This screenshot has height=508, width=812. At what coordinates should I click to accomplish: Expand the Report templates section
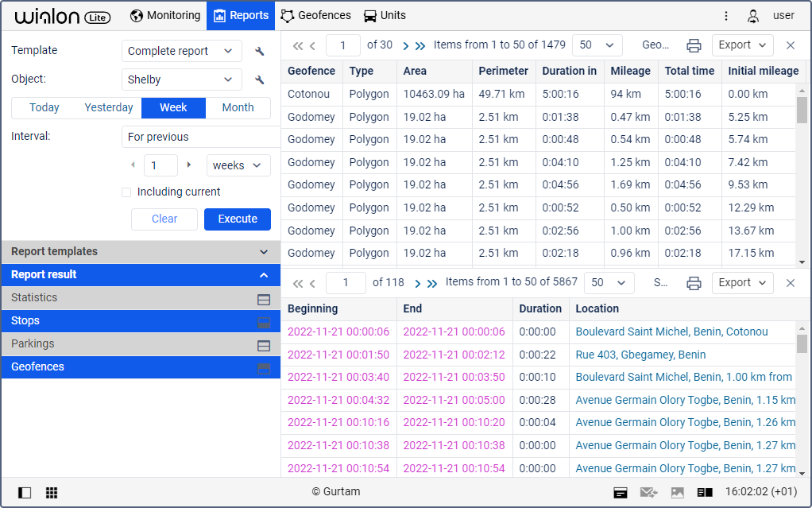pos(141,252)
